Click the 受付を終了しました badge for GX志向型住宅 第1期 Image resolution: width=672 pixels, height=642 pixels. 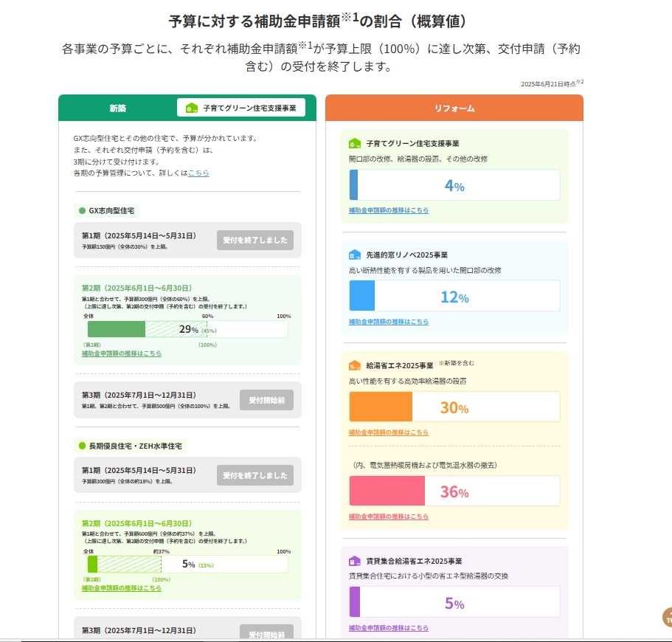[x=255, y=240]
